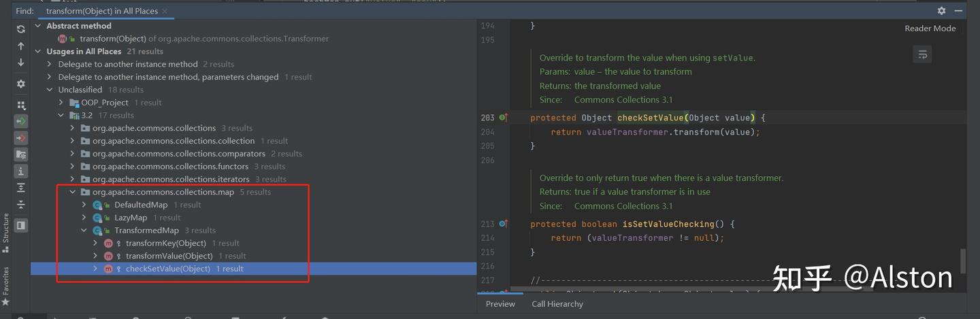Screen dimensions: 980x319
Task: Expand checkSetValue(Object) method node
Action: 96,269
